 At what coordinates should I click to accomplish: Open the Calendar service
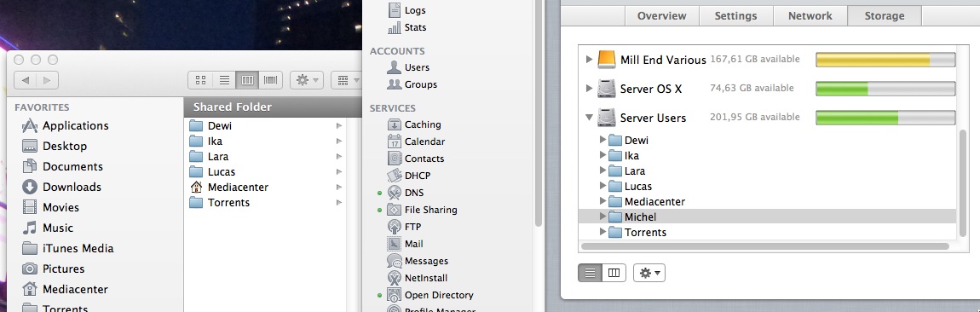point(416,142)
